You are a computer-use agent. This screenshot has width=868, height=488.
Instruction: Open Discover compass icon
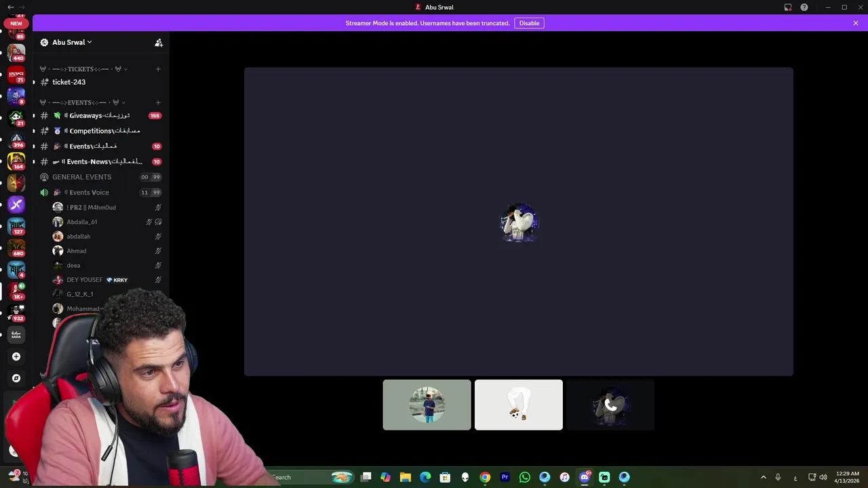point(16,378)
